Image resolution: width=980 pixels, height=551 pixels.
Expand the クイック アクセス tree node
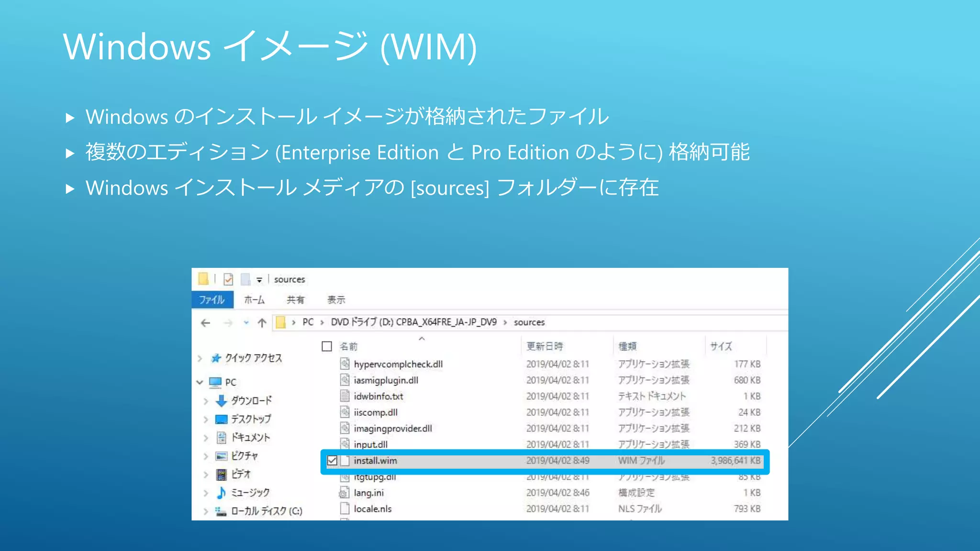[200, 358]
